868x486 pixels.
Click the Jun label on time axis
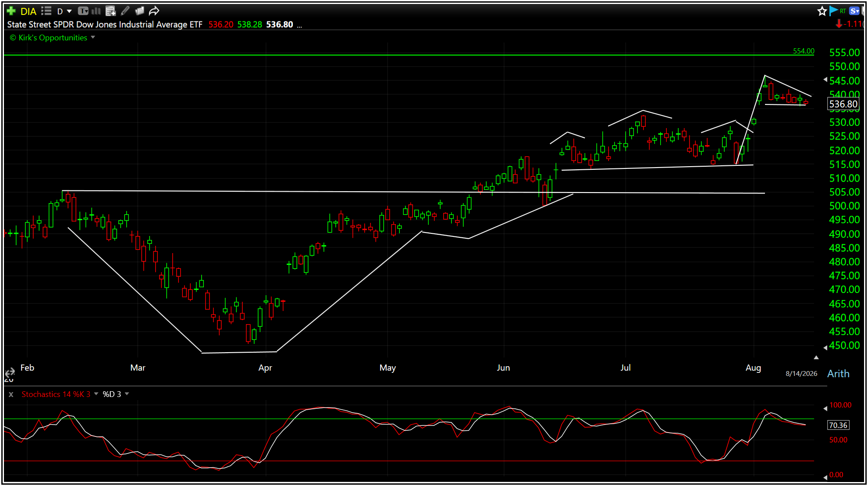pos(503,368)
